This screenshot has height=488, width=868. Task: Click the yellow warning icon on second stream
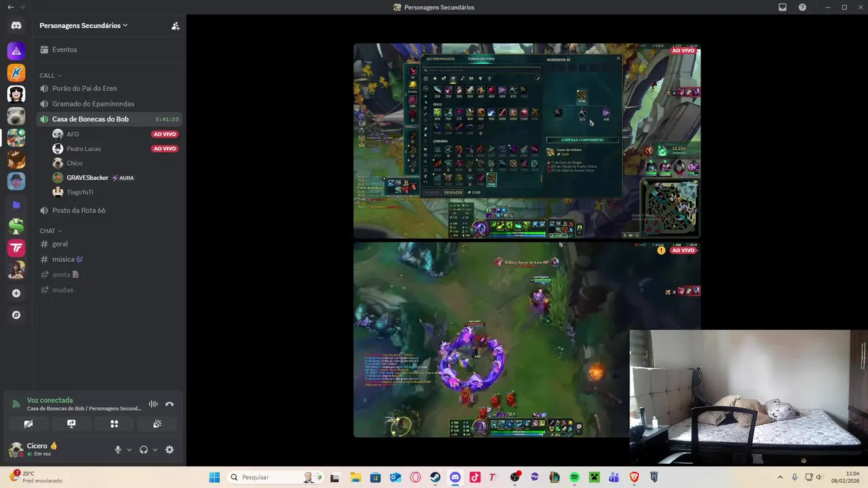tap(661, 250)
